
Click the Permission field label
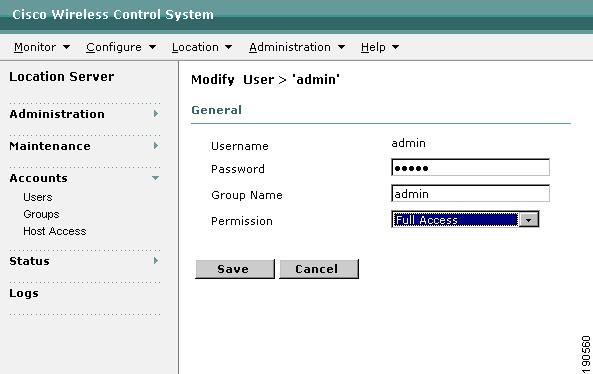[x=242, y=221]
